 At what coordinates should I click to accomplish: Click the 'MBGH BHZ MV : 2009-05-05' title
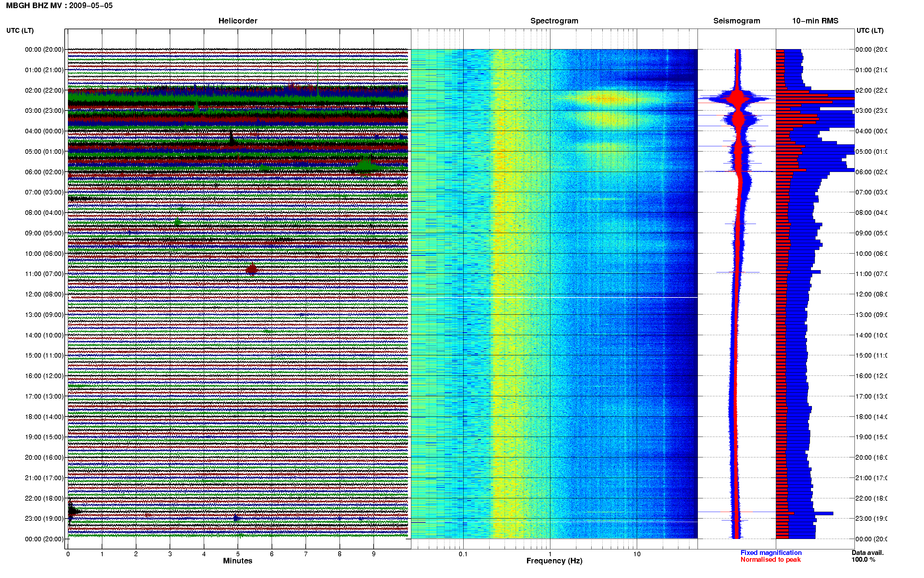[59, 6]
